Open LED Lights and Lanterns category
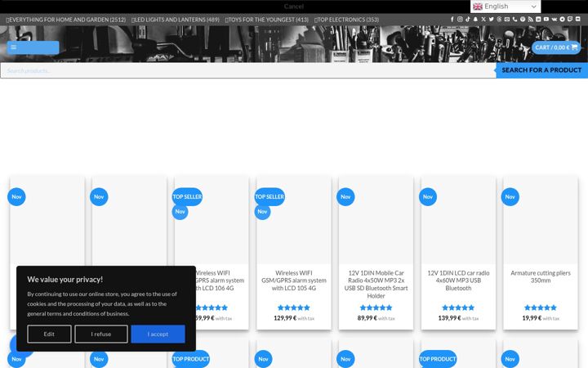The height and width of the screenshot is (368, 588). pyautogui.click(x=175, y=20)
